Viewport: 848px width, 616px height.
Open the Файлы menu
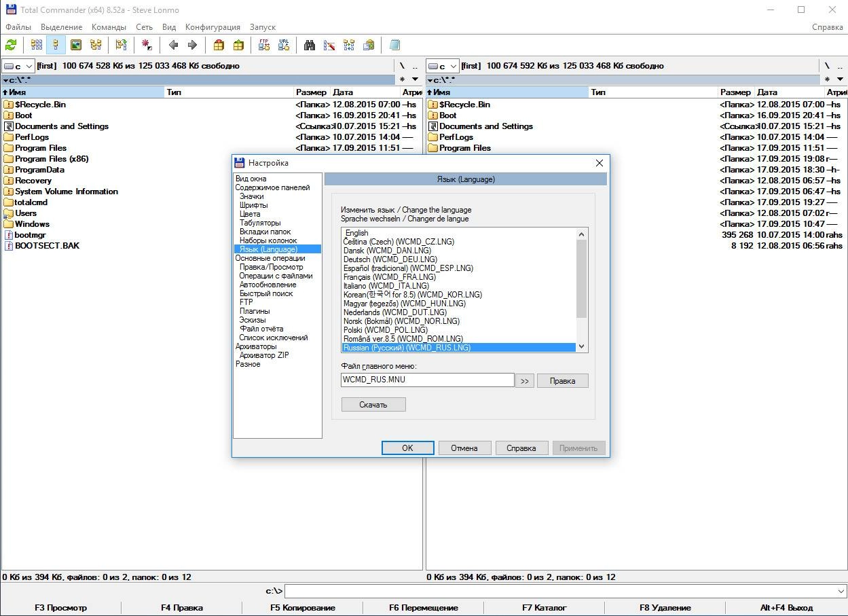[x=18, y=27]
